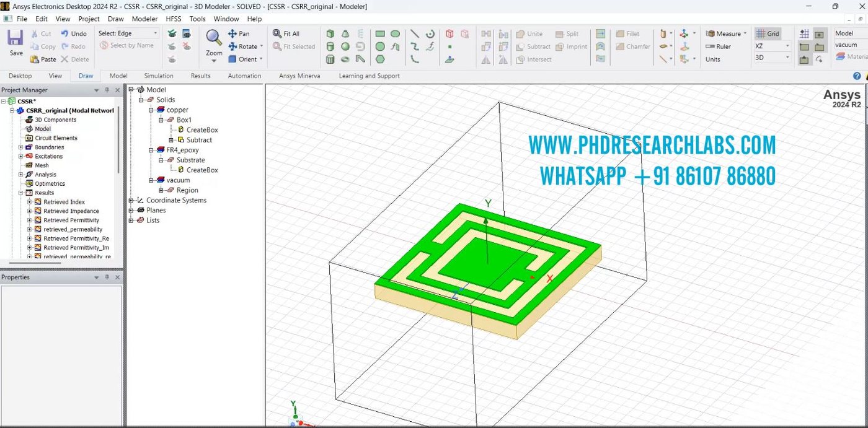Click Fit All to frame model
Image resolution: width=868 pixels, height=428 pixels.
point(286,33)
